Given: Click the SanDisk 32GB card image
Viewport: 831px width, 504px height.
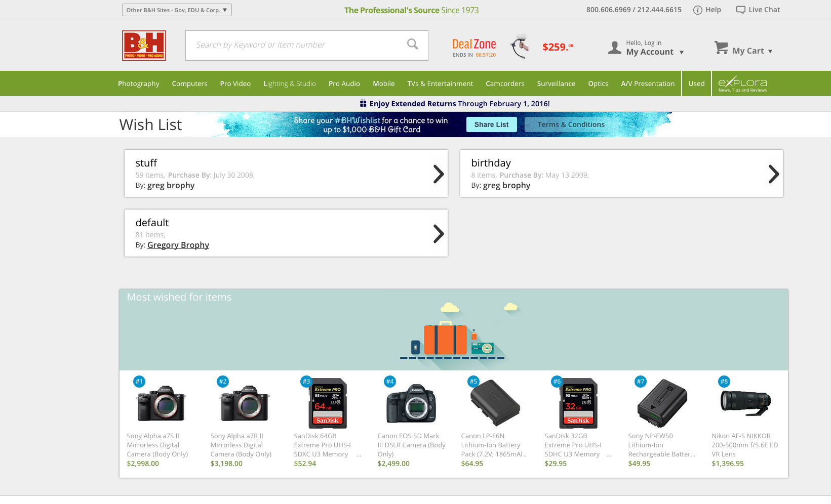Looking at the screenshot, I should point(578,403).
